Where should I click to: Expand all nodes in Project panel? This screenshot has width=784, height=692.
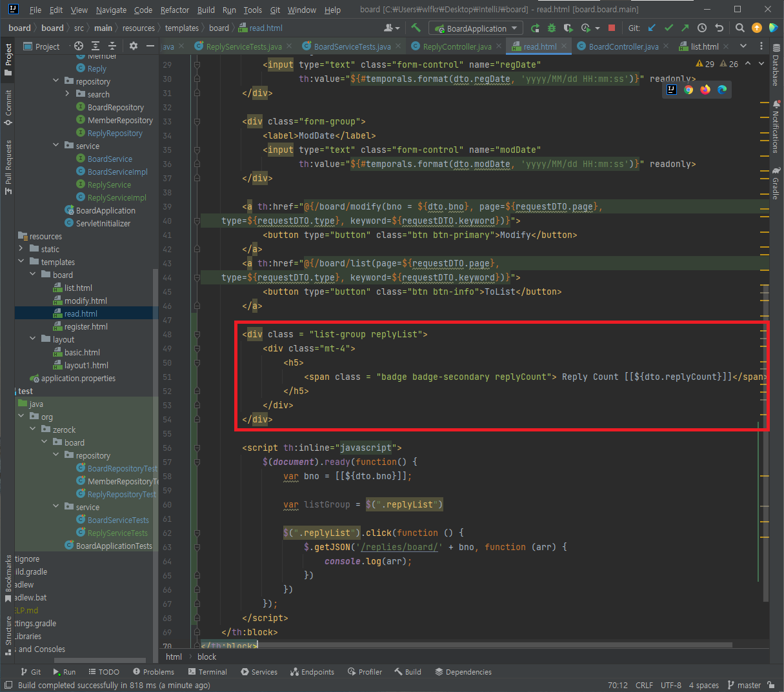95,46
